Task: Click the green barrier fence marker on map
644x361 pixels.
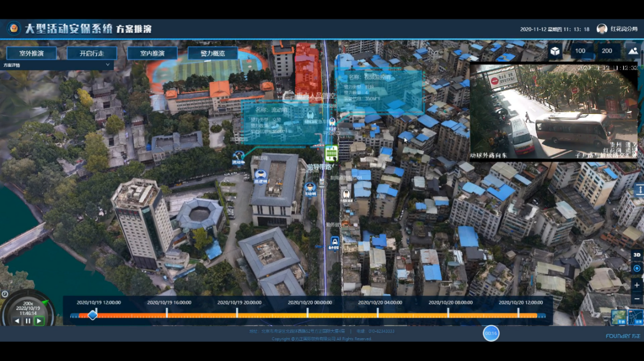Action: (331, 152)
